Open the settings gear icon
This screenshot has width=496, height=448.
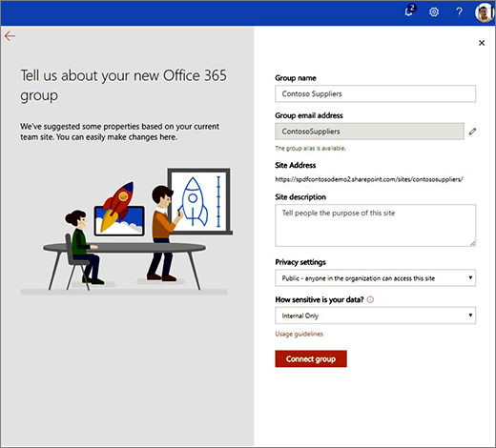[x=434, y=12]
